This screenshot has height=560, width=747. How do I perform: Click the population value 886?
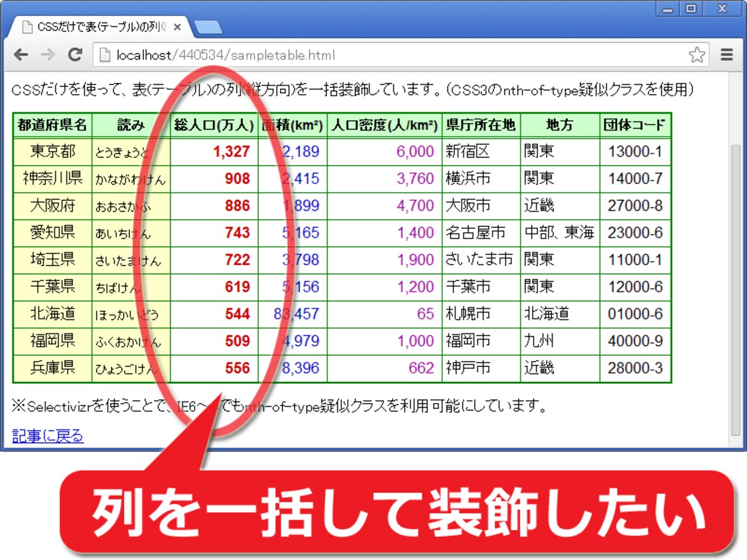(x=237, y=206)
